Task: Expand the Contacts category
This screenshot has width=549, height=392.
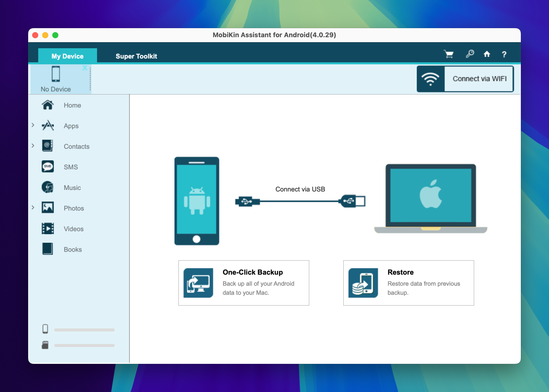Action: click(33, 145)
